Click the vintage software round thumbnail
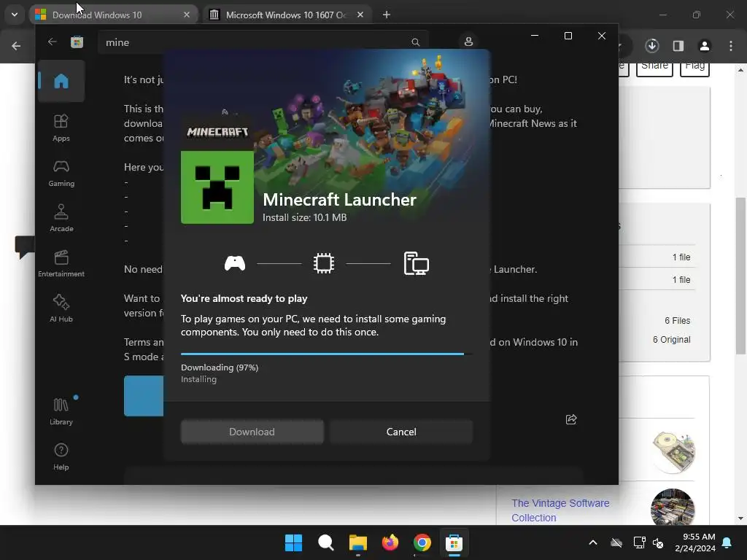The image size is (747, 560). pyautogui.click(x=673, y=507)
